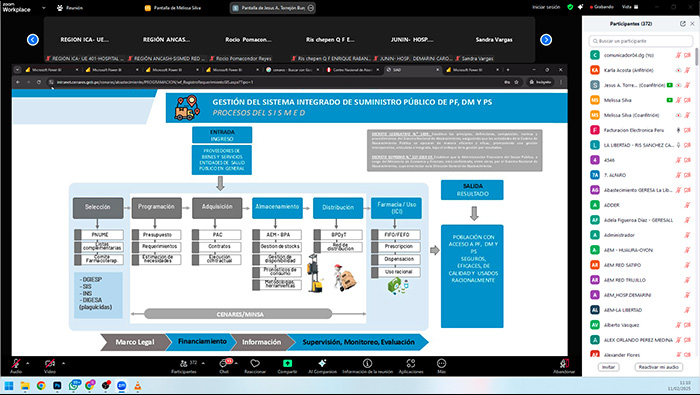
Task: Open the Chat panel in Zoom toolbar
Action: (x=224, y=364)
